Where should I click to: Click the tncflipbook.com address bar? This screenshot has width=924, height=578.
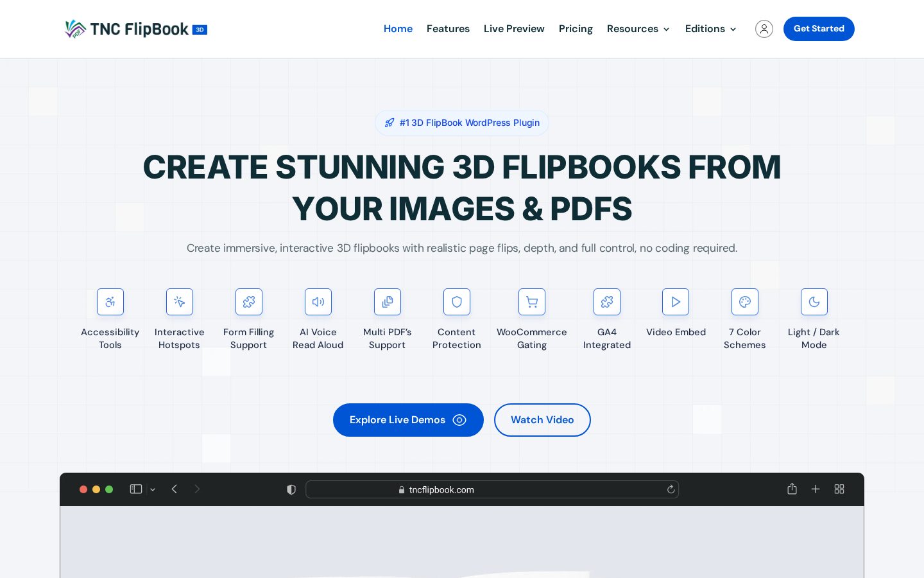point(492,489)
